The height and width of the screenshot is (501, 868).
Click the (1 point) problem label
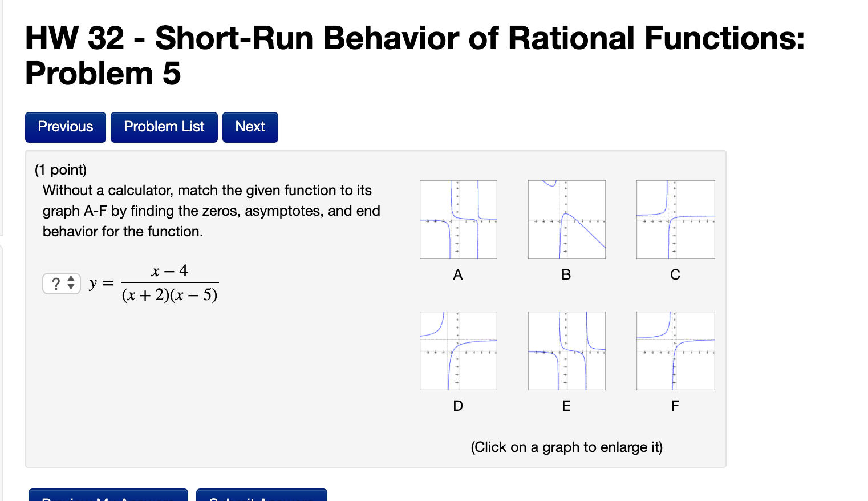[61, 169]
